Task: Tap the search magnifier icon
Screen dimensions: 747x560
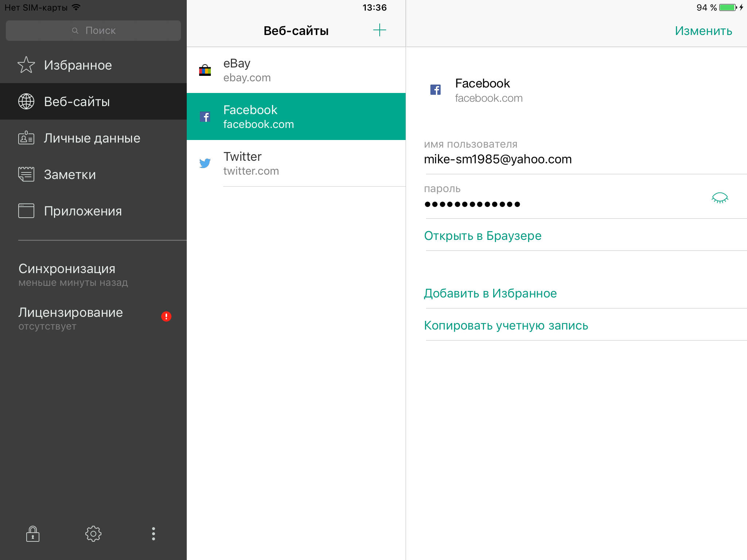Action: click(75, 31)
